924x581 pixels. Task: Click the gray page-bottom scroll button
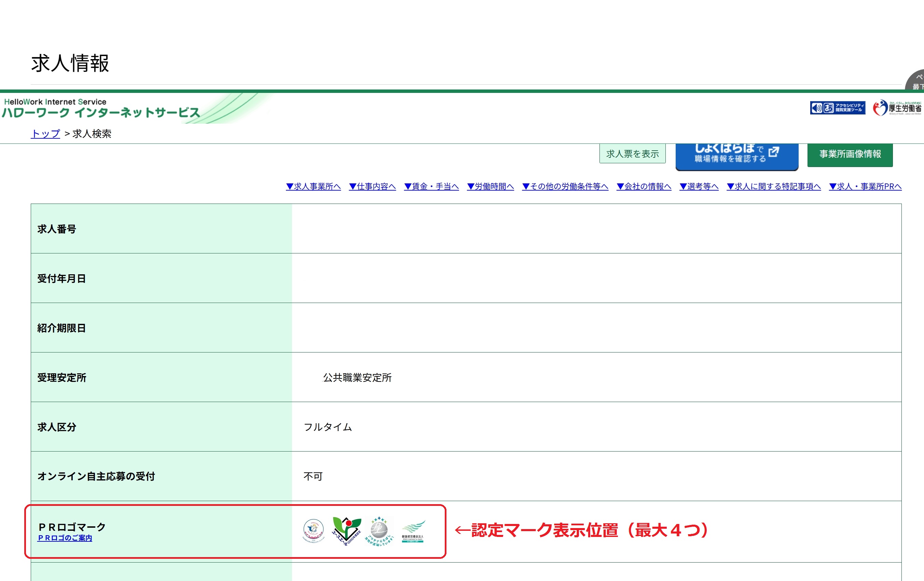(917, 81)
